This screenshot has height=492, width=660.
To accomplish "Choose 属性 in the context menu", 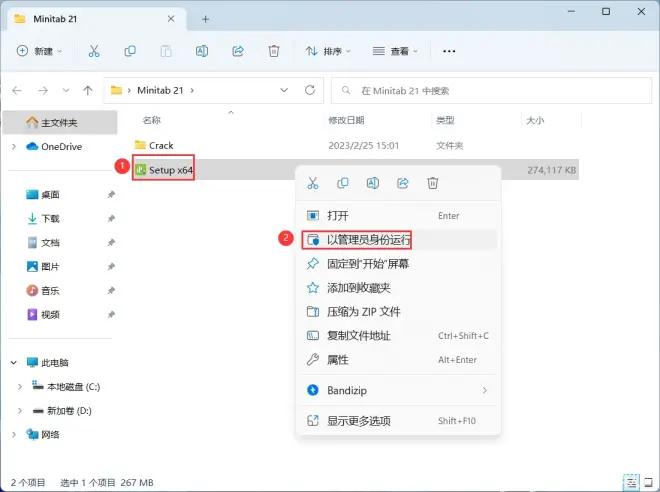I will [399, 360].
